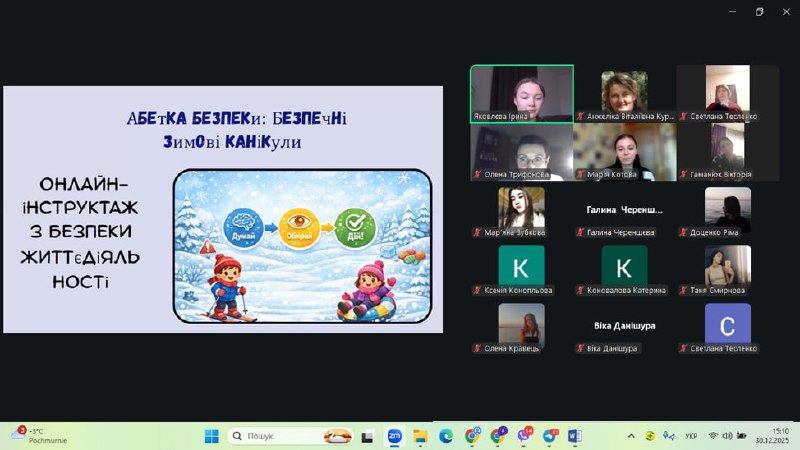800x450 pixels.
Task: Click 'Яковлєва Ірина' name label
Action: pyautogui.click(x=500, y=116)
